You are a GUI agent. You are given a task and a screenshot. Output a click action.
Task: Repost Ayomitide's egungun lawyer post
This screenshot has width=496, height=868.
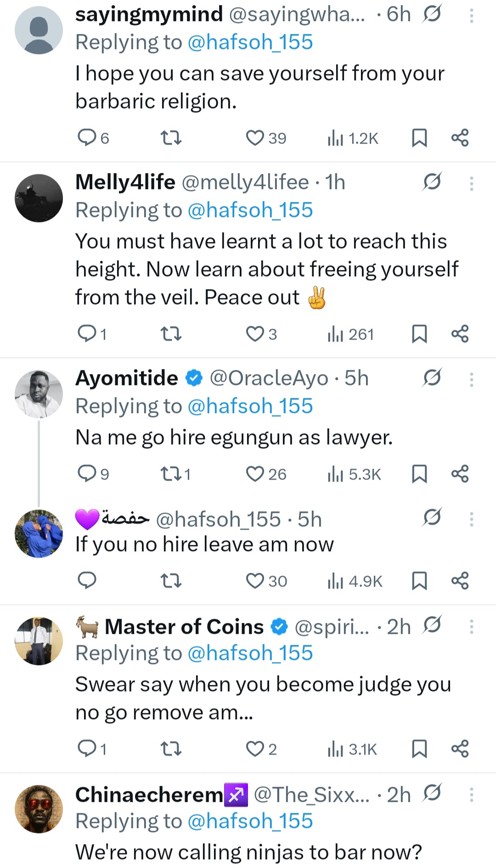[171, 474]
